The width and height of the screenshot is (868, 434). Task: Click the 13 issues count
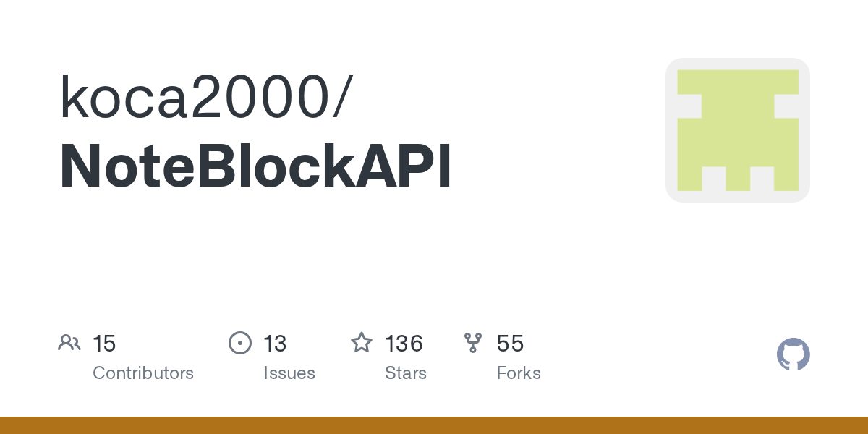click(x=275, y=344)
